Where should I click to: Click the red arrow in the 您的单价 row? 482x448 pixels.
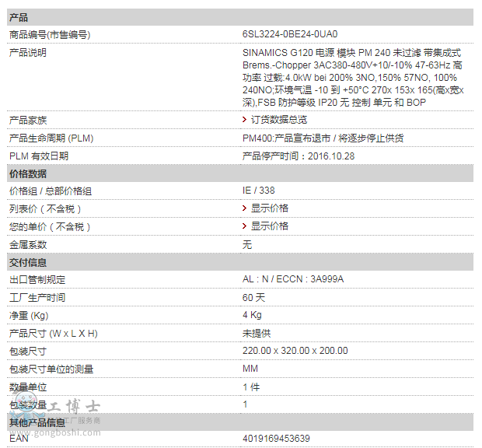(246, 226)
